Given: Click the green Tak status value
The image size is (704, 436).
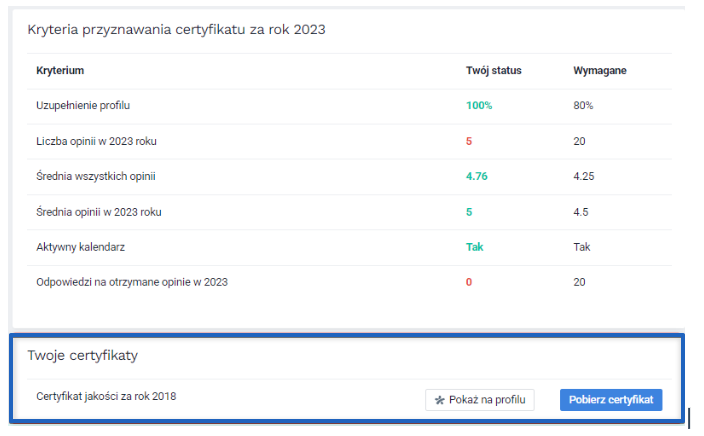Looking at the screenshot, I should (x=475, y=247).
